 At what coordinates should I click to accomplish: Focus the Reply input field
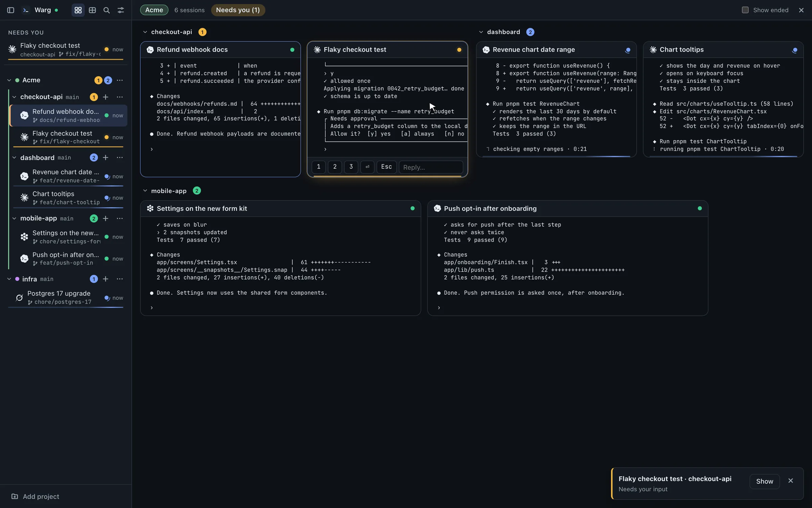[x=431, y=167]
